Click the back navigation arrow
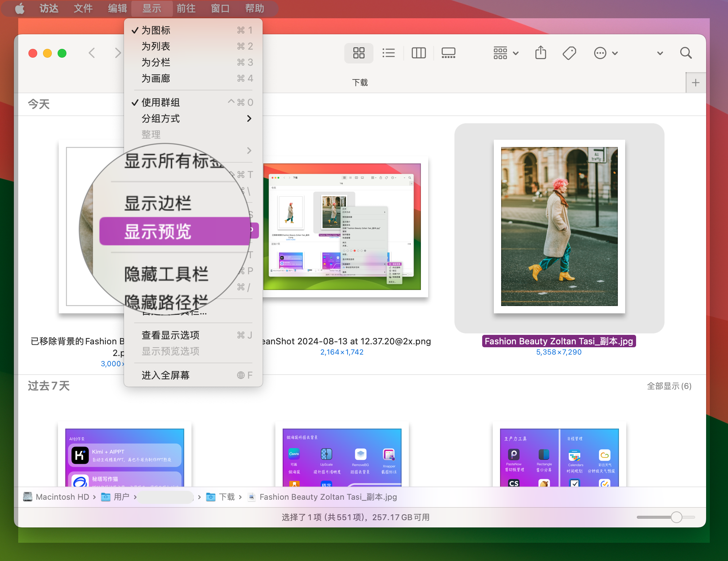The image size is (728, 561). 92,53
